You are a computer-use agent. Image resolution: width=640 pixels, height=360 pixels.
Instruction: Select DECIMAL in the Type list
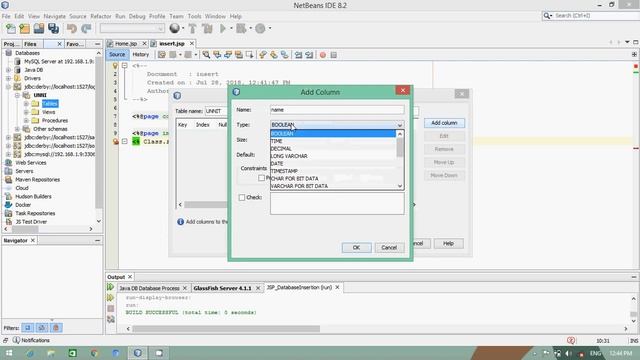coord(333,149)
